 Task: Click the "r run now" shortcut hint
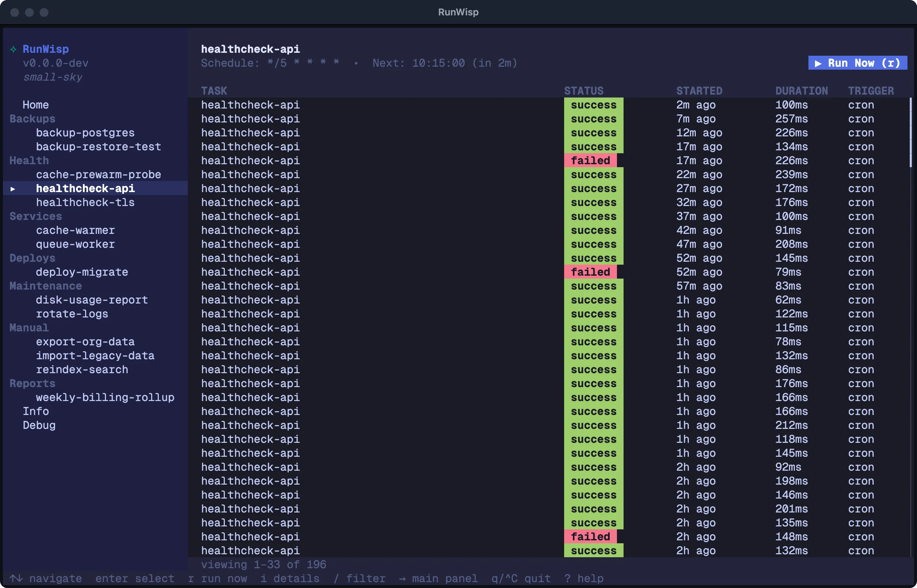point(217,578)
